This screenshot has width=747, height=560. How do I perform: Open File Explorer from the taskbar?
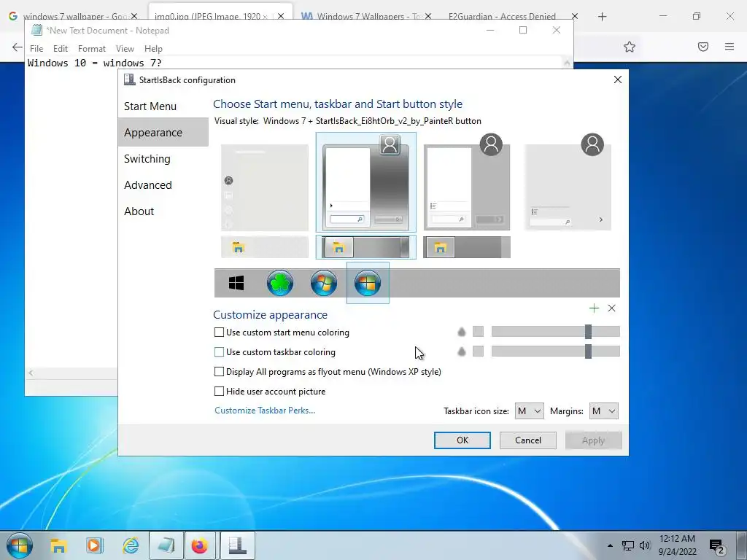58,545
